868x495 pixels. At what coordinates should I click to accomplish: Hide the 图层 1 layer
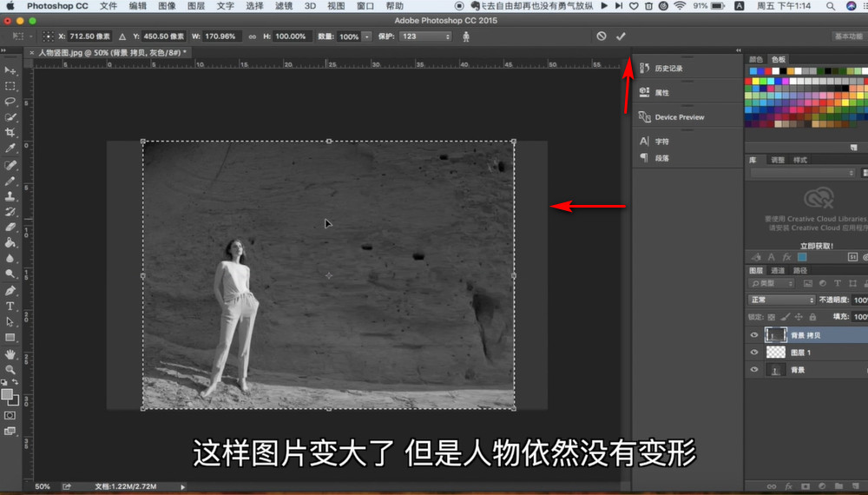754,353
